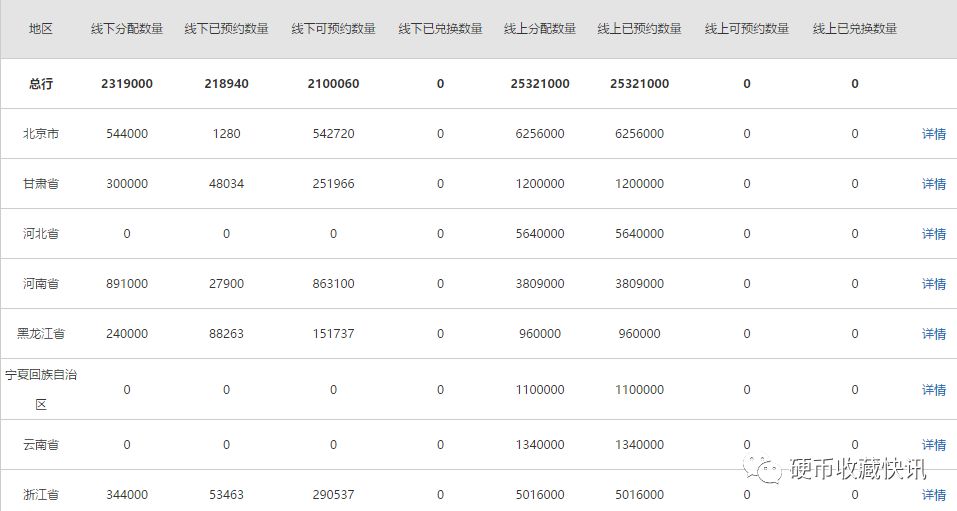Viewport: 957px width, 511px height.
Task: Click 甘肃省 value 251966
Action: click(333, 184)
